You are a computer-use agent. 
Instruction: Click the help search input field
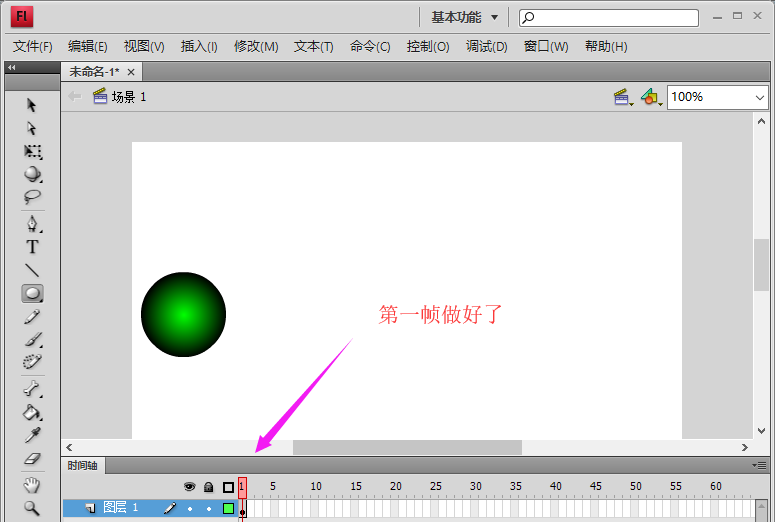click(608, 18)
